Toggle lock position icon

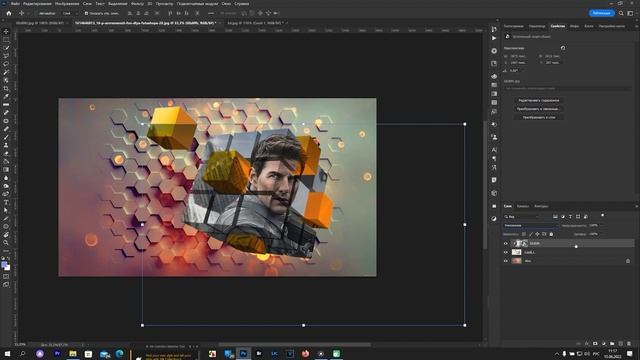coord(537,234)
